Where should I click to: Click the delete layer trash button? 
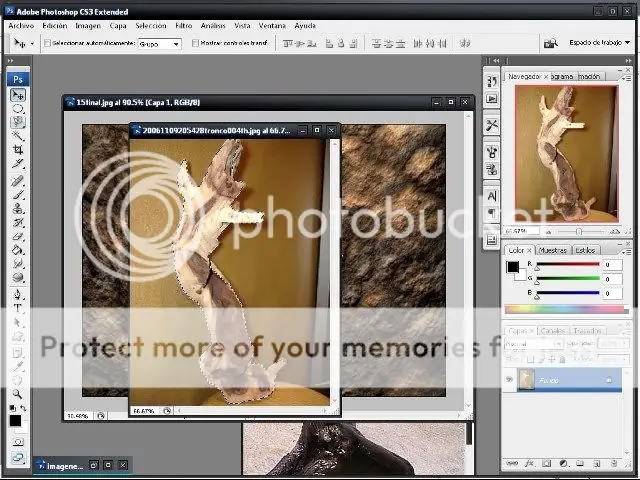613,463
